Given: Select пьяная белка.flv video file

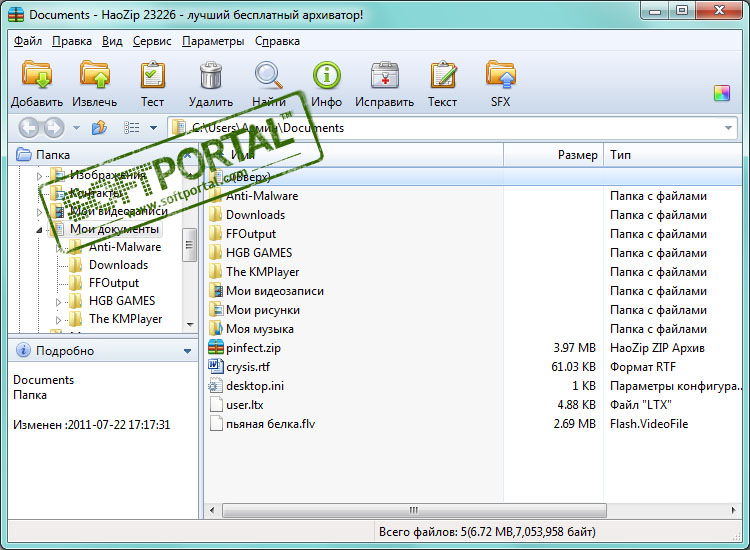Looking at the screenshot, I should tap(270, 424).
